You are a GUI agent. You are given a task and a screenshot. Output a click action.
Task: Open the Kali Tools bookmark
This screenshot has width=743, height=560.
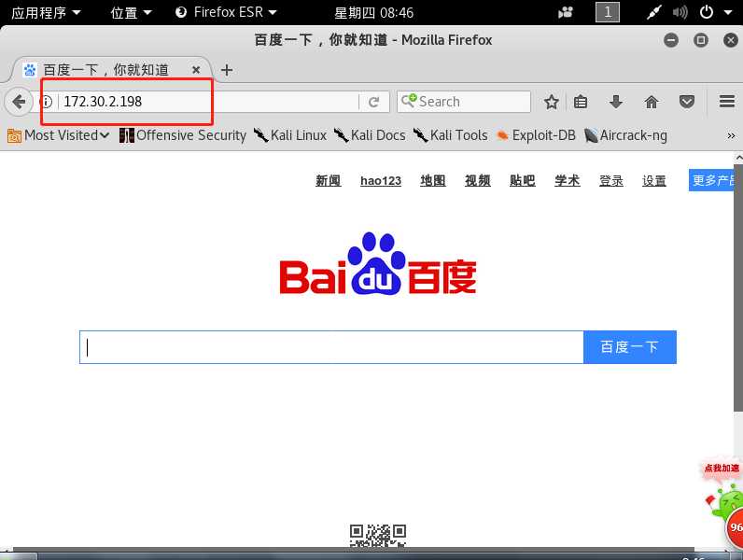coord(450,135)
